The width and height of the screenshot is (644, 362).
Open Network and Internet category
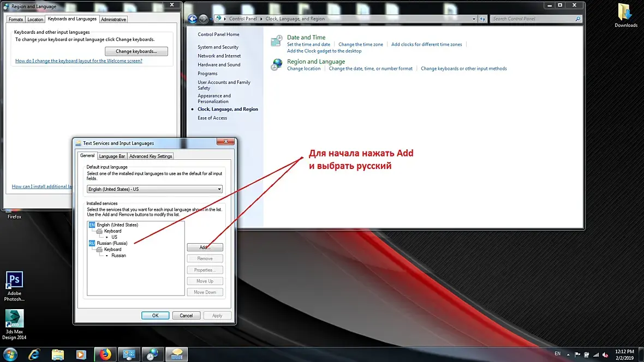pyautogui.click(x=219, y=56)
